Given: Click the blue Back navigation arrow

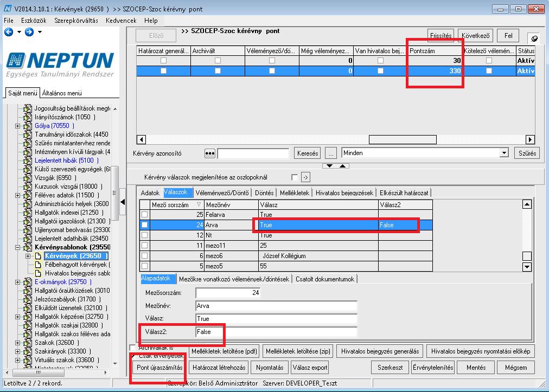Looking at the screenshot, I should pos(9,32).
